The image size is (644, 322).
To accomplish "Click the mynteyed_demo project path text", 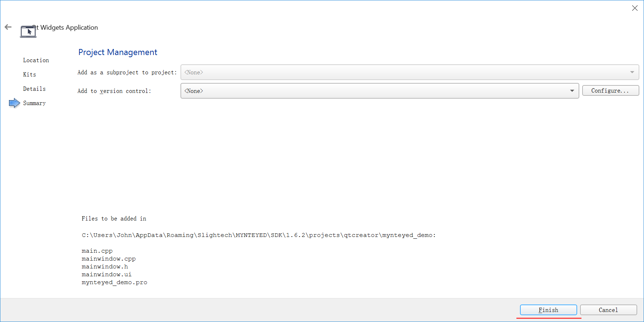I will tap(259, 235).
